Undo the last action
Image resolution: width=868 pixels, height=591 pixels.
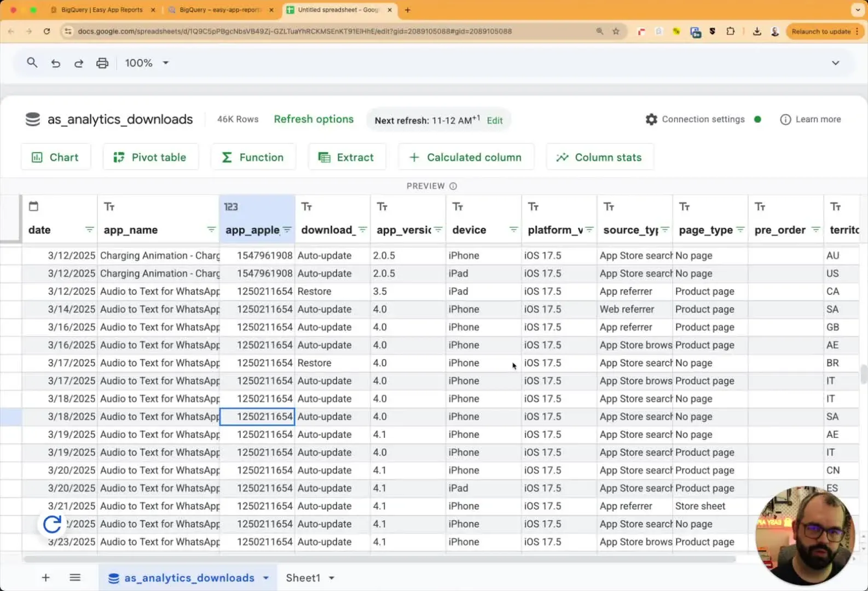(56, 63)
